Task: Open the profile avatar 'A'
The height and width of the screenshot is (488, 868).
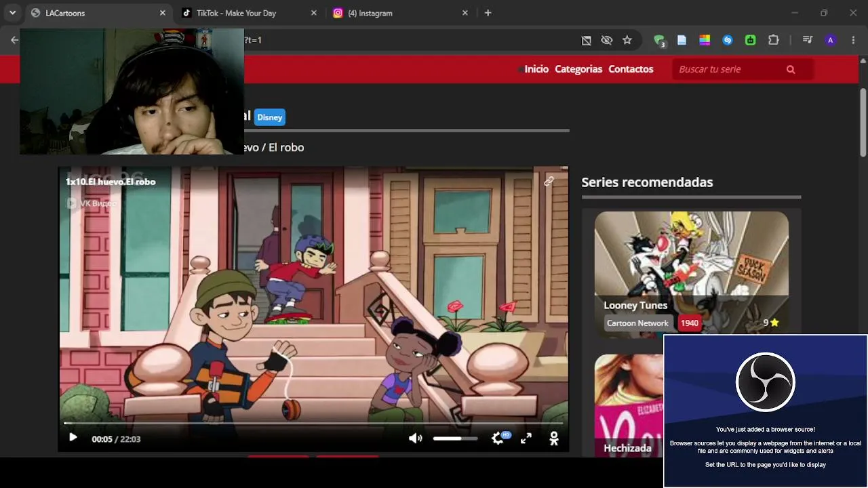Action: click(x=831, y=40)
